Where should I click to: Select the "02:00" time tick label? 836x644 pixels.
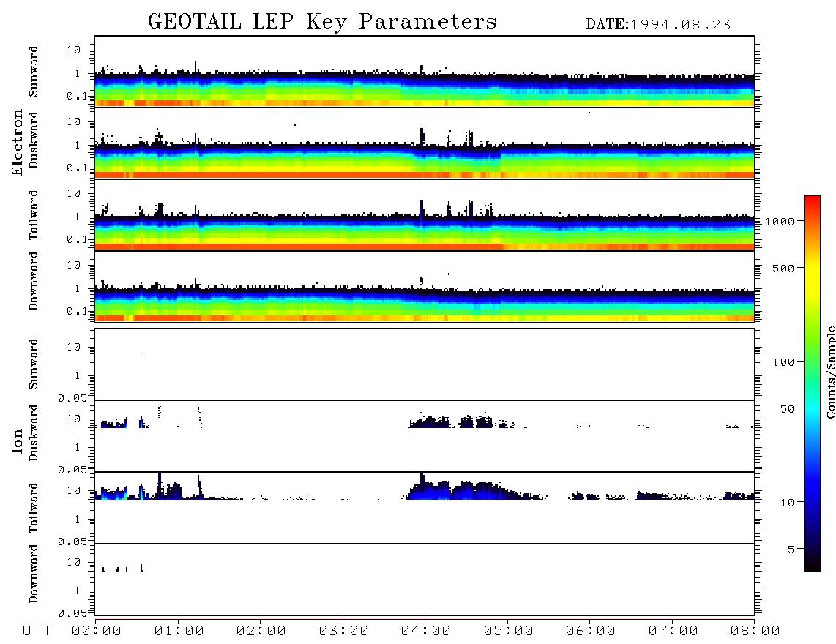(x=261, y=631)
